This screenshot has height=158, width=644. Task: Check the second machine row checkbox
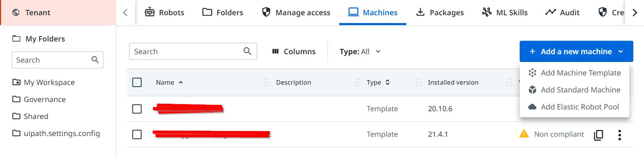click(137, 134)
